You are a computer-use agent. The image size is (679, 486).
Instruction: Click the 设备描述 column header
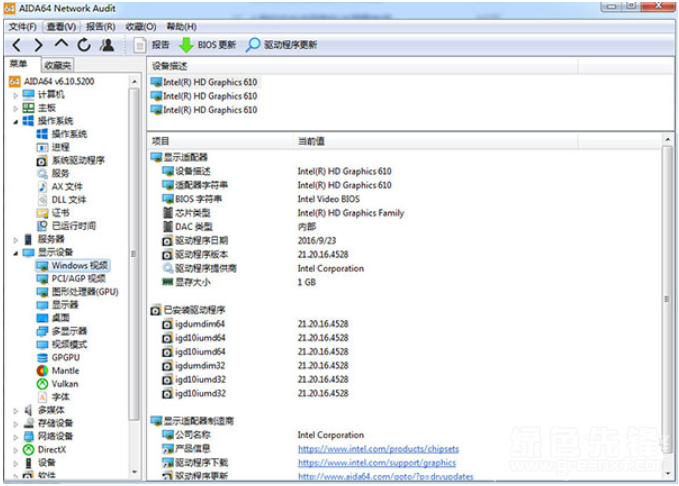point(362,66)
